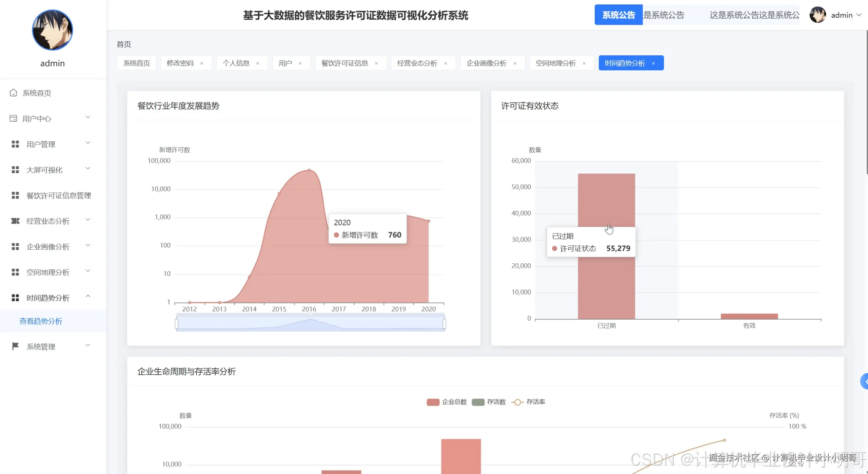Close the 时间趋势分析 tab with its x icon
The height and width of the screenshot is (474, 868).
click(653, 63)
